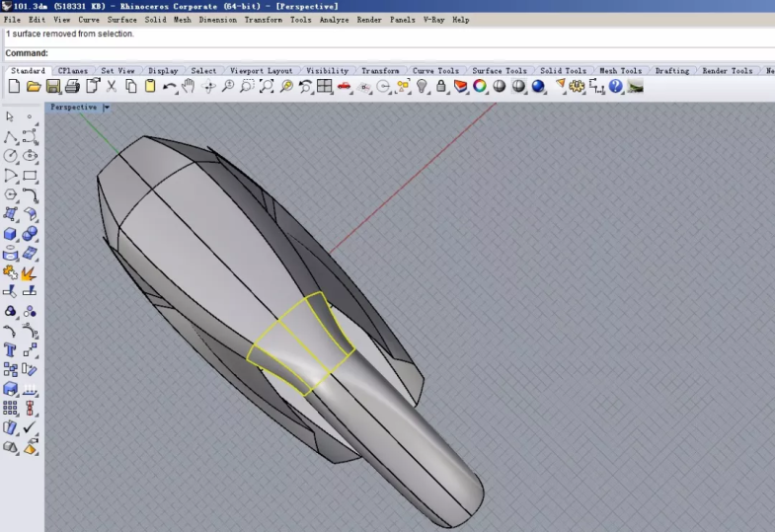Switch to the Curve Tools tab
775x532 pixels.
435,71
